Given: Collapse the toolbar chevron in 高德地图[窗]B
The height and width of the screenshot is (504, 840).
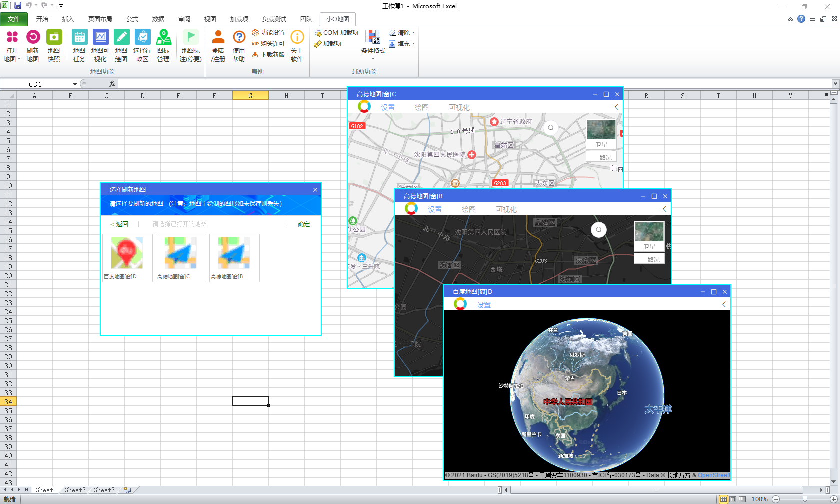Looking at the screenshot, I should [x=664, y=209].
